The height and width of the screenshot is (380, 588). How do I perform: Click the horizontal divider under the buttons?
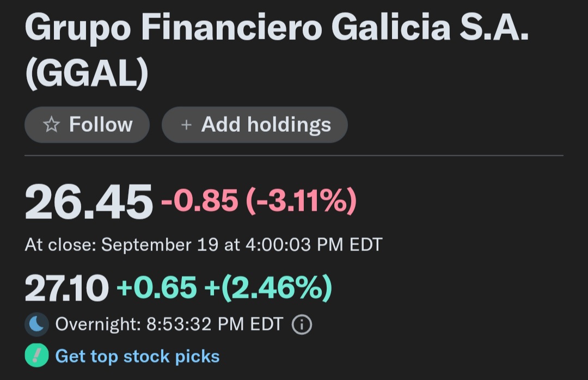[294, 156]
